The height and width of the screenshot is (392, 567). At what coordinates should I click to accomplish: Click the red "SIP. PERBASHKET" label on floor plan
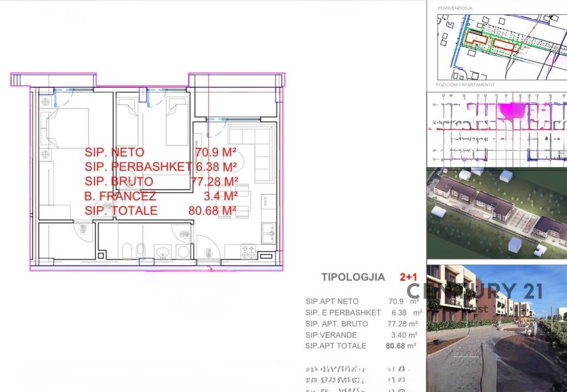point(138,167)
